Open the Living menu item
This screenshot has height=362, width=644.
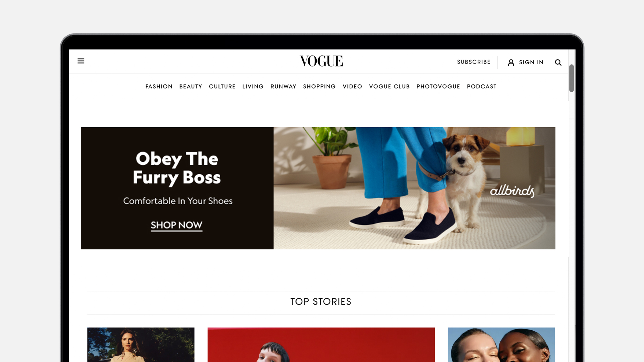pos(253,87)
